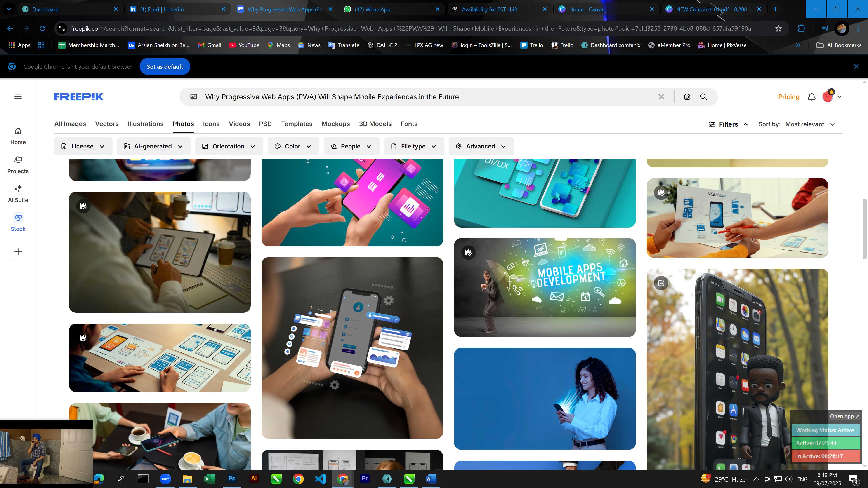Switch to Mockups tab
Image resolution: width=868 pixels, height=488 pixels.
point(336,124)
